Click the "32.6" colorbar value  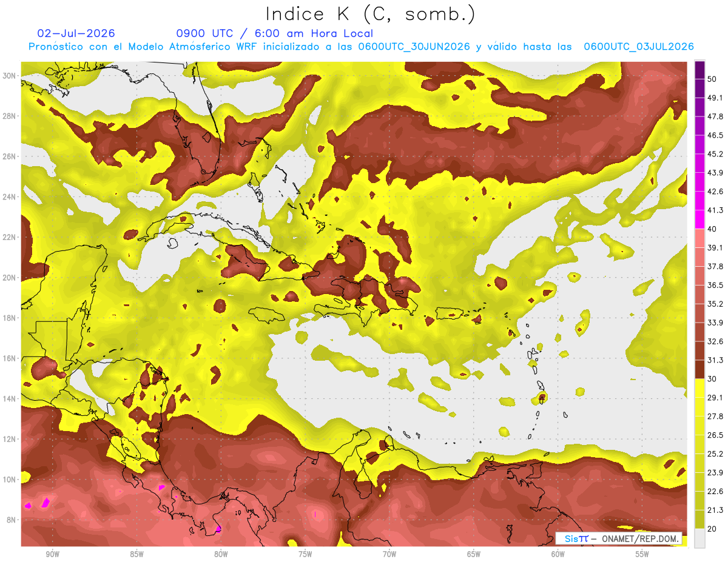(x=715, y=341)
